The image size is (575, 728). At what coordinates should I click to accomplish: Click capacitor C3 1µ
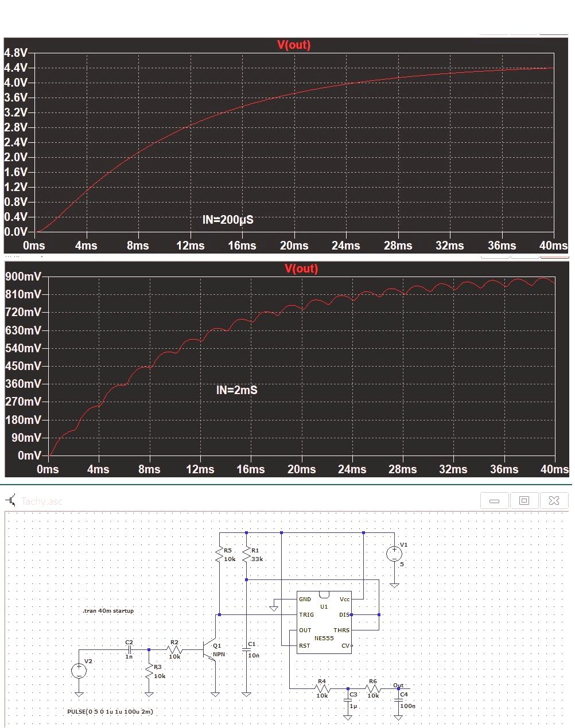click(x=348, y=700)
